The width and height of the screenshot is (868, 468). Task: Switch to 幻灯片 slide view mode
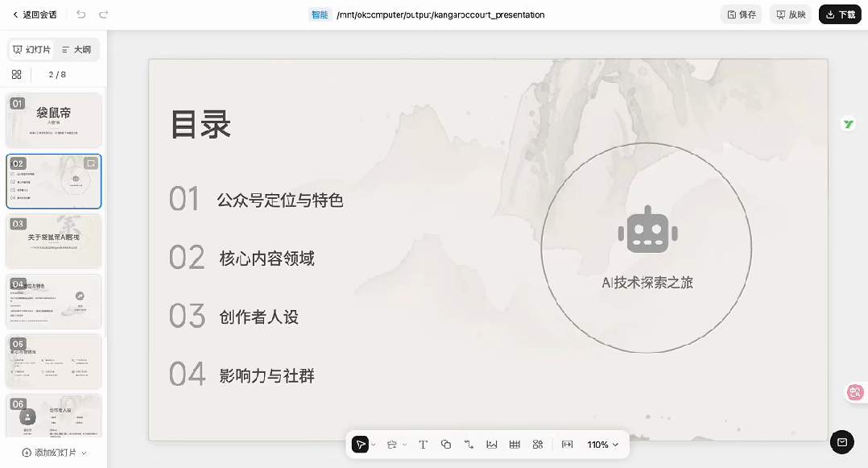coord(32,49)
